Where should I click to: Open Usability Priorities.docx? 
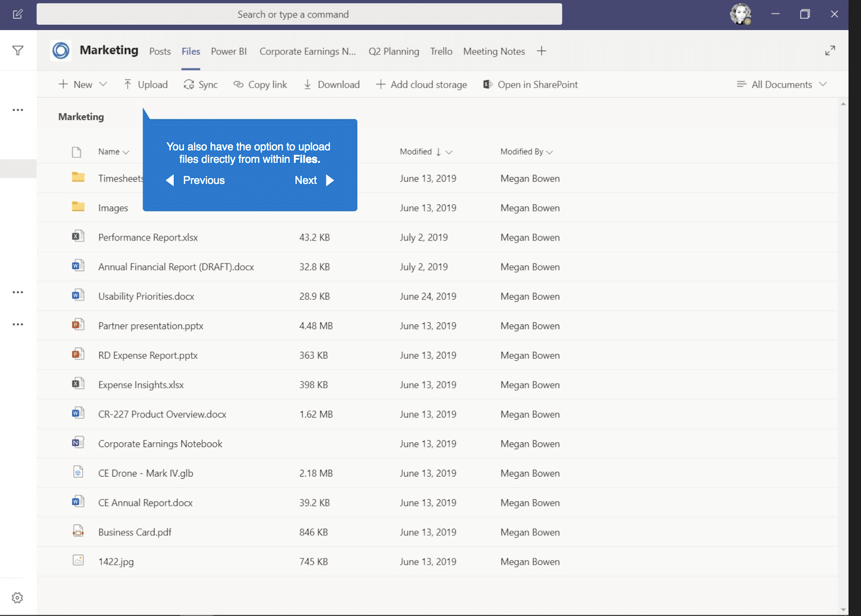point(146,296)
